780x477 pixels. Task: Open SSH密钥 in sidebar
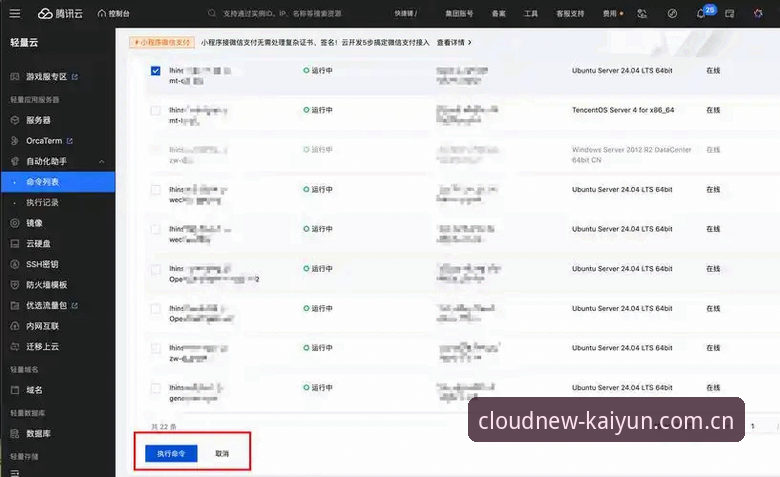[x=42, y=264]
